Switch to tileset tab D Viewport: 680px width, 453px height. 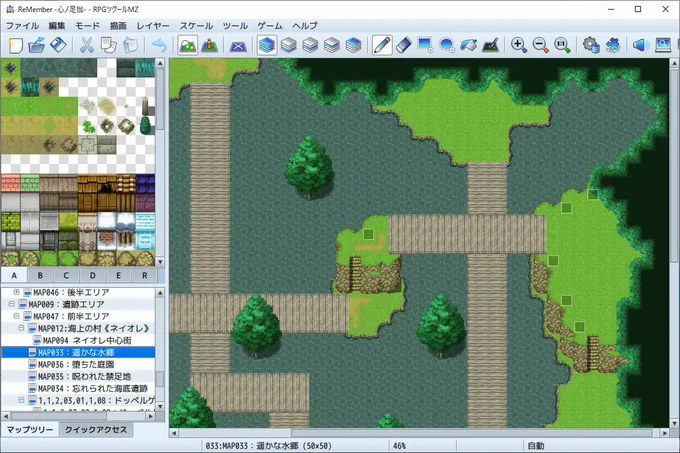(x=92, y=275)
